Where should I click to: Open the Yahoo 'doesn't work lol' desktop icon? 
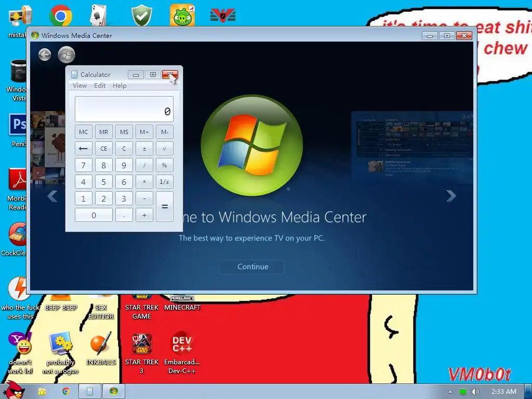(x=20, y=353)
